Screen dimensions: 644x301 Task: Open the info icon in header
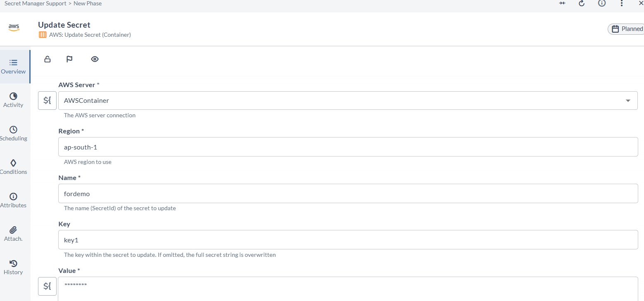pos(602,3)
